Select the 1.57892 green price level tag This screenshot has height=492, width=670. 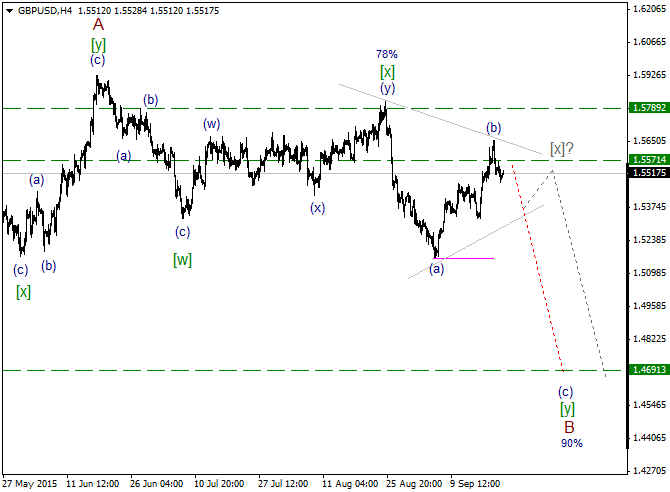tap(649, 108)
